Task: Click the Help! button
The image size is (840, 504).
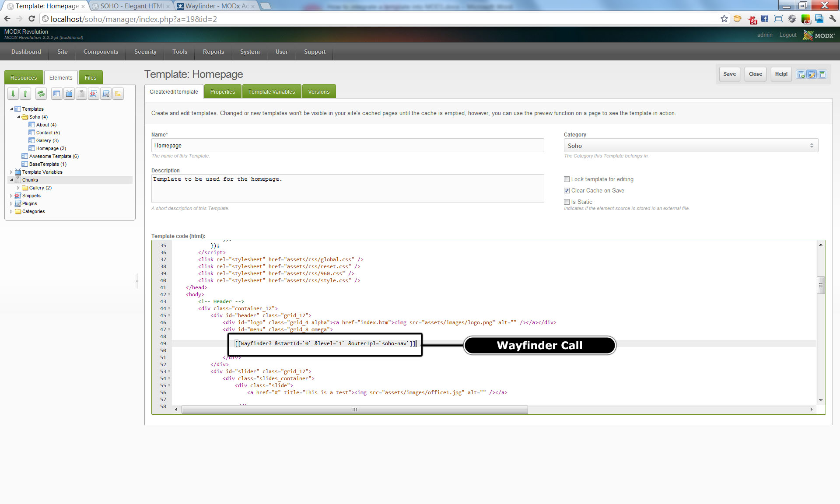Action: 781,74
